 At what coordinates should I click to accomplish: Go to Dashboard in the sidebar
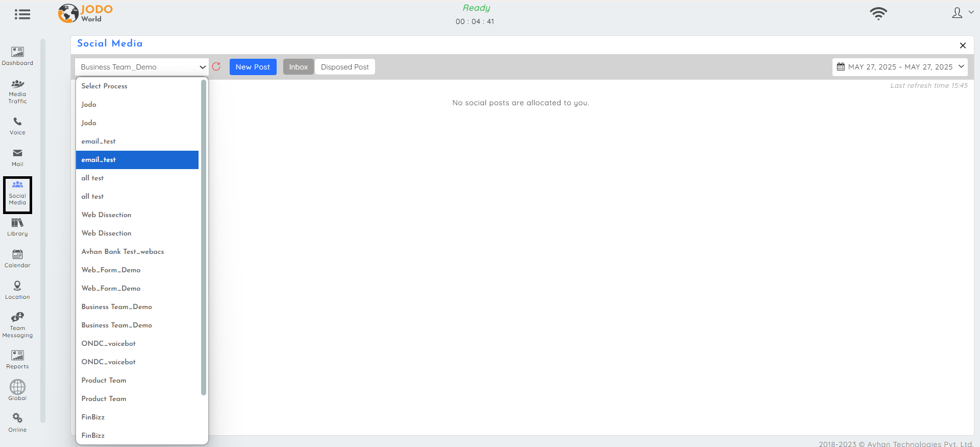click(x=17, y=56)
